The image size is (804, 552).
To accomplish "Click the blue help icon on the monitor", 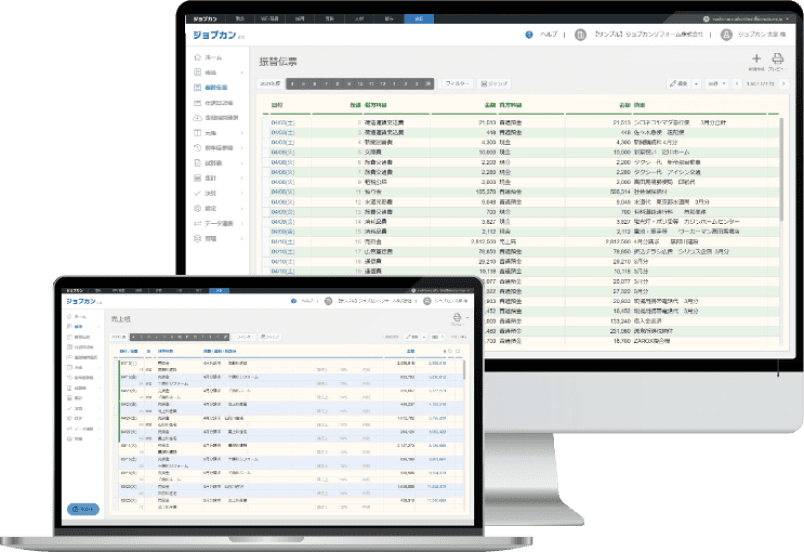I will click(528, 35).
